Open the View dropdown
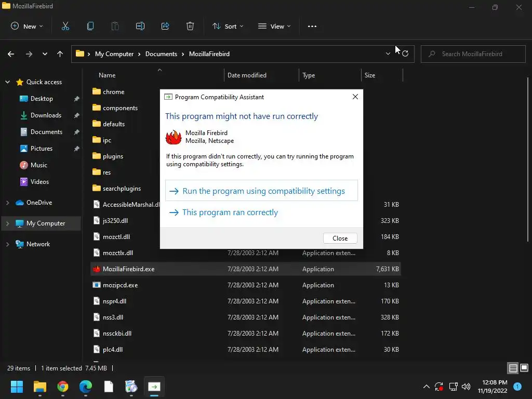This screenshot has height=399, width=532. coord(274,26)
